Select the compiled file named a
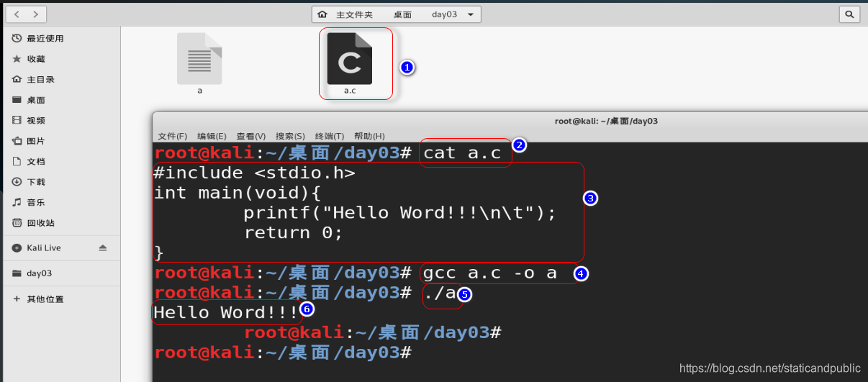Image resolution: width=868 pixels, height=382 pixels. point(199,63)
